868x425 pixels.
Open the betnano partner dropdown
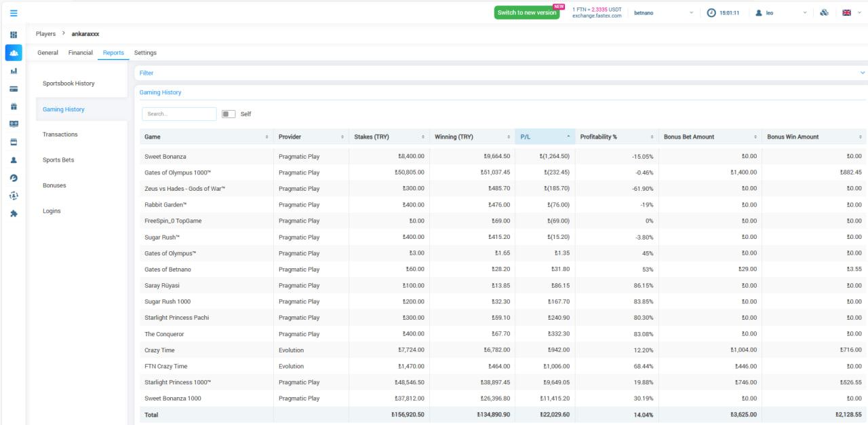point(663,13)
